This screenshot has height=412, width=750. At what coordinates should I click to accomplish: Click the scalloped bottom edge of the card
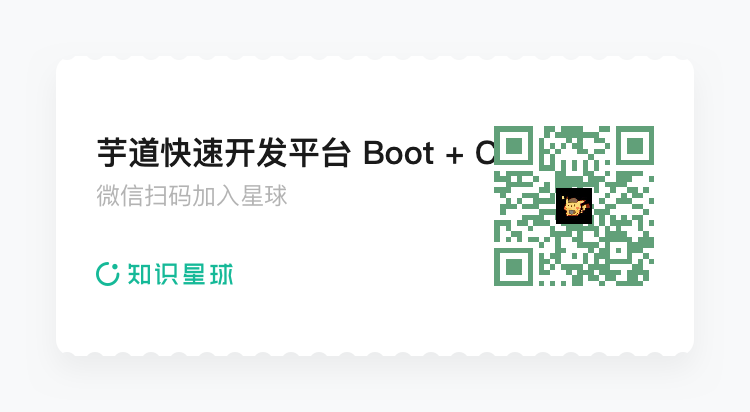pos(375,354)
